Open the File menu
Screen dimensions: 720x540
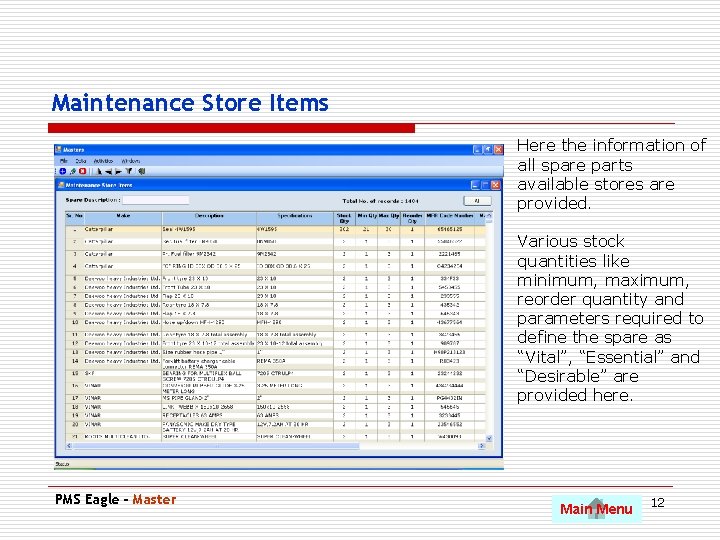coord(64,161)
